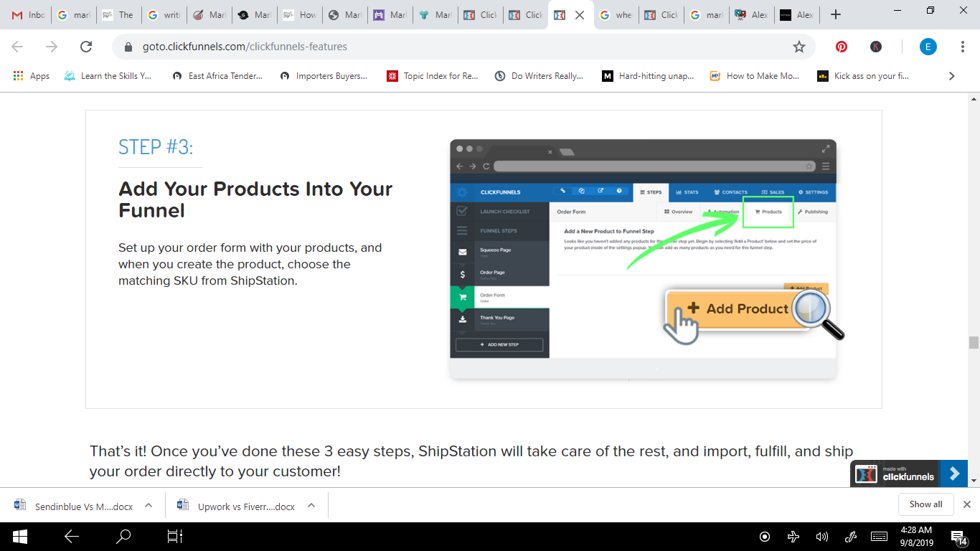Click the Step #3 funnel screenshot image
This screenshot has width=980, height=551.
(x=646, y=258)
